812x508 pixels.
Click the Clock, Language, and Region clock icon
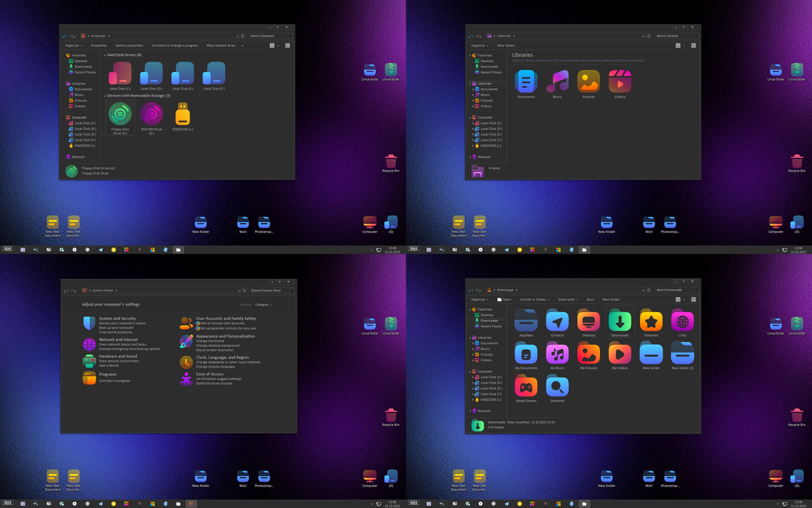(x=186, y=362)
